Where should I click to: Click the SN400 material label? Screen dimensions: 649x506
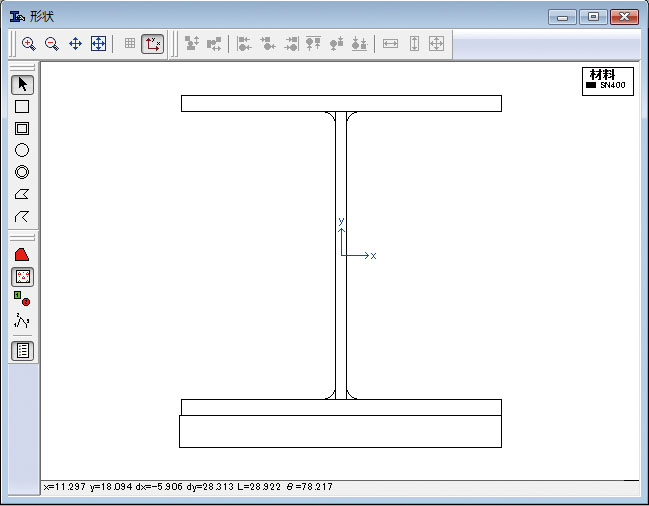click(613, 85)
